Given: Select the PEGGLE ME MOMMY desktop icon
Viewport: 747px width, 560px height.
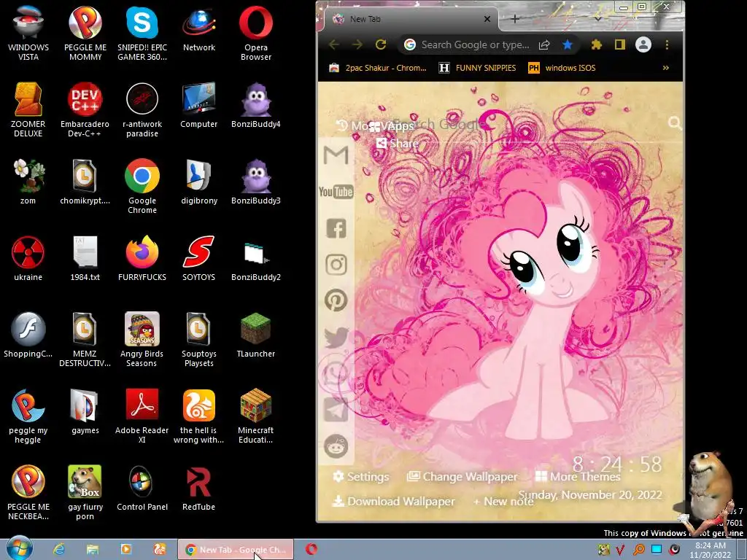Looking at the screenshot, I should tap(85, 34).
